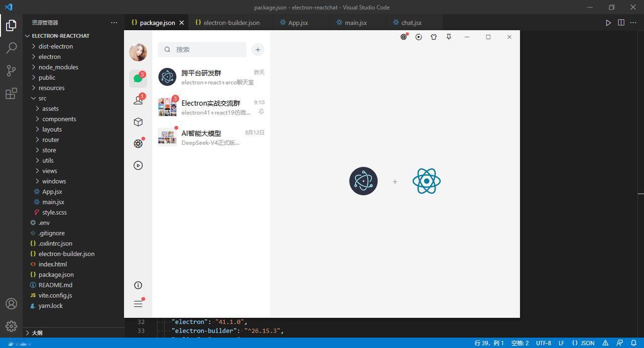
Task: Expand the node_modules folder
Action: (x=58, y=67)
